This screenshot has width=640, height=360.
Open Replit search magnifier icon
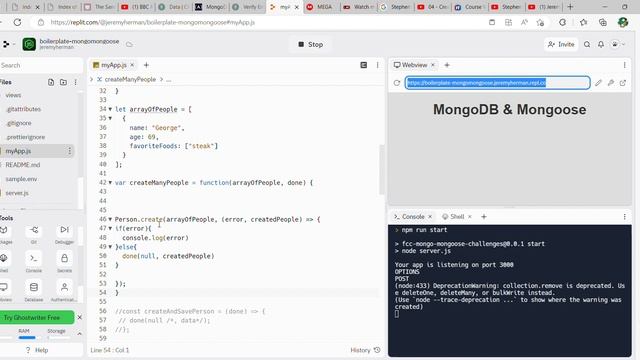pos(587,44)
